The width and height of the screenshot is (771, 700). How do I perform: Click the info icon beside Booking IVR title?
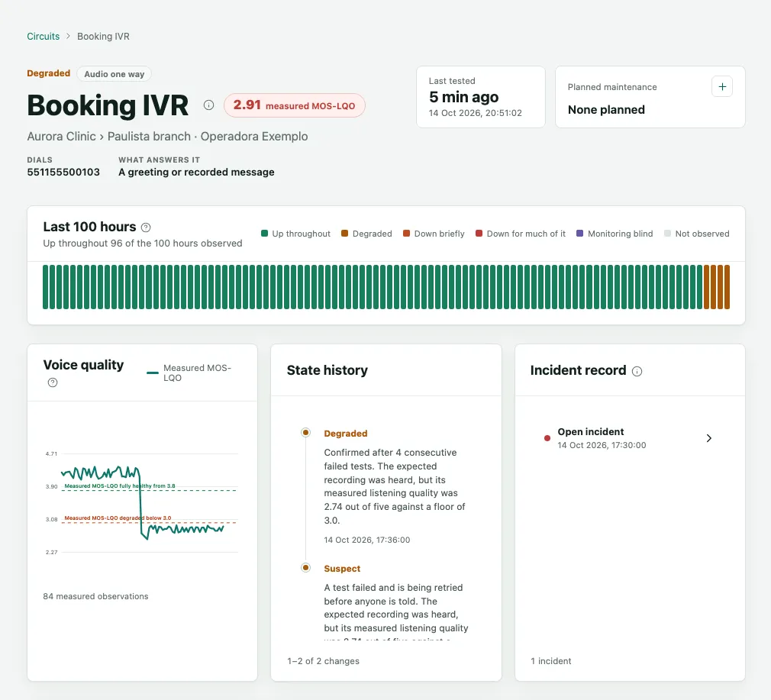tap(209, 105)
